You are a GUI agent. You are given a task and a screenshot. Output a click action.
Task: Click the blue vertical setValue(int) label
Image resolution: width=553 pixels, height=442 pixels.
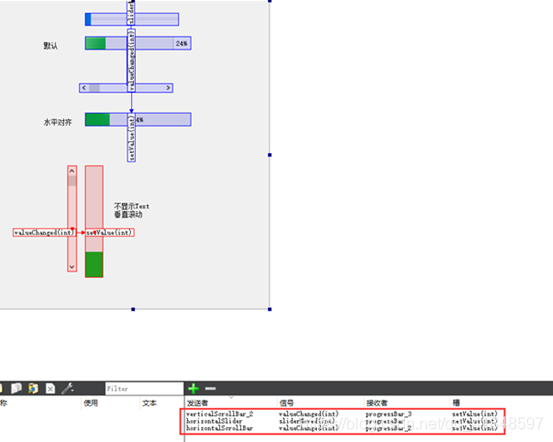(132, 138)
